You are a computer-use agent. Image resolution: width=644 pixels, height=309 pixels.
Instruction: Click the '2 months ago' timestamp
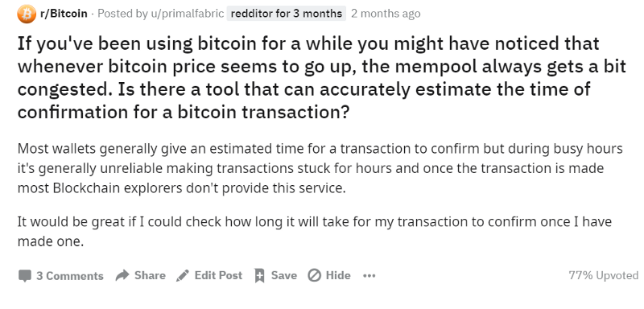click(386, 14)
